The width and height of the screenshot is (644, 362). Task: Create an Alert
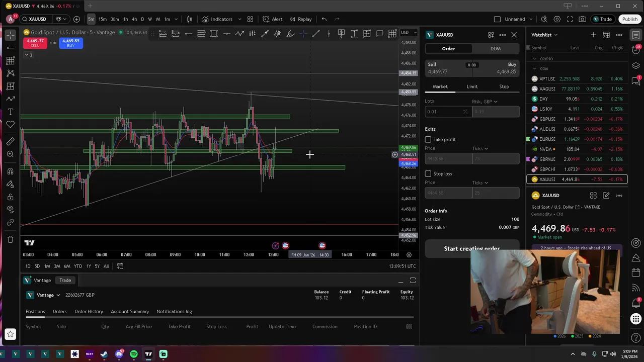pyautogui.click(x=273, y=19)
